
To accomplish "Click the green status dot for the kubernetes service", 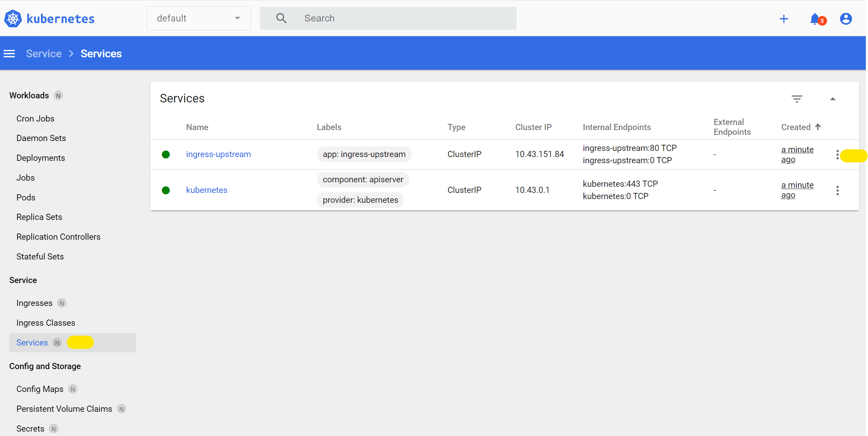I will click(x=166, y=190).
